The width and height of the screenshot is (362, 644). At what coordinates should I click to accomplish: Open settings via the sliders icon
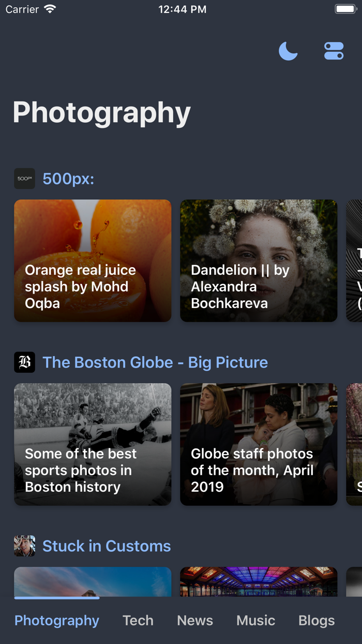click(334, 51)
